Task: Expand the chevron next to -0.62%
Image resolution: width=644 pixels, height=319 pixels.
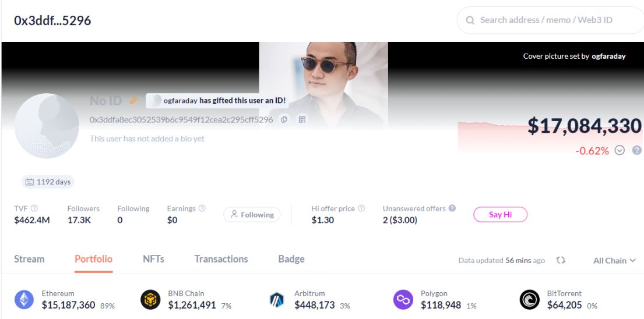Action: pyautogui.click(x=620, y=150)
